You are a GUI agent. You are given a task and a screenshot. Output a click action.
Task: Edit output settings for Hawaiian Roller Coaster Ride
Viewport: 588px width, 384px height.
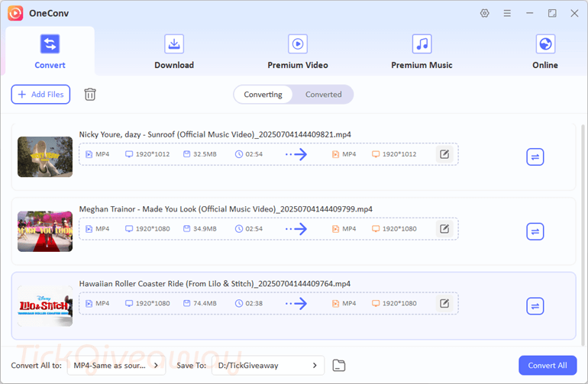(x=444, y=303)
